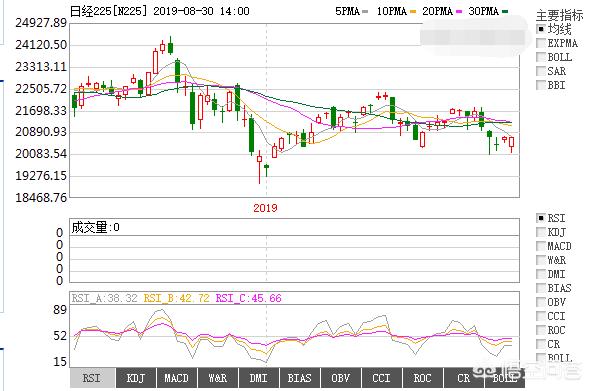This screenshot has width=593, height=391.
Task: Switch to the BIAS bottom tab
Action: click(300, 378)
